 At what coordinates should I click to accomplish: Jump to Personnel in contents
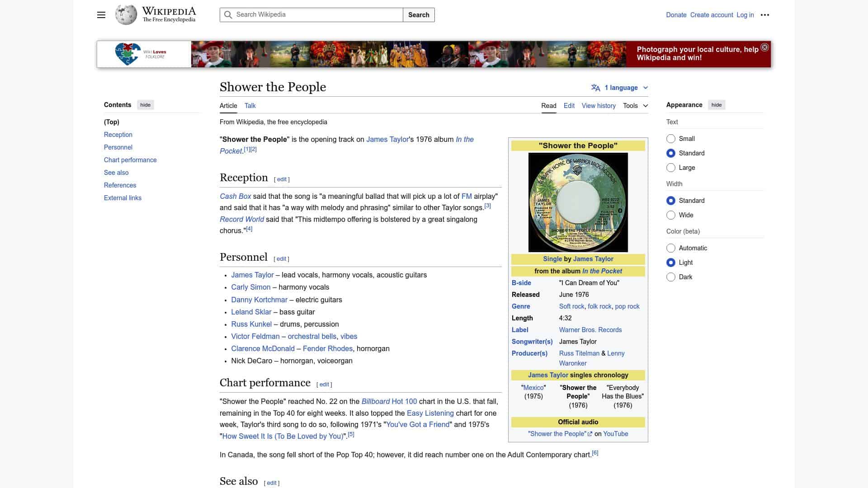[118, 147]
